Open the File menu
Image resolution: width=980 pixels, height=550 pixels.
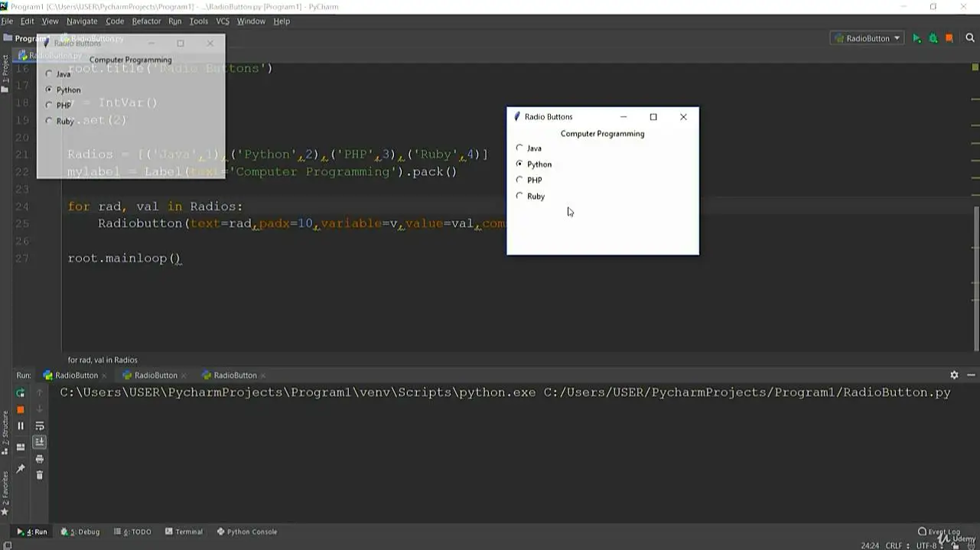click(x=7, y=21)
